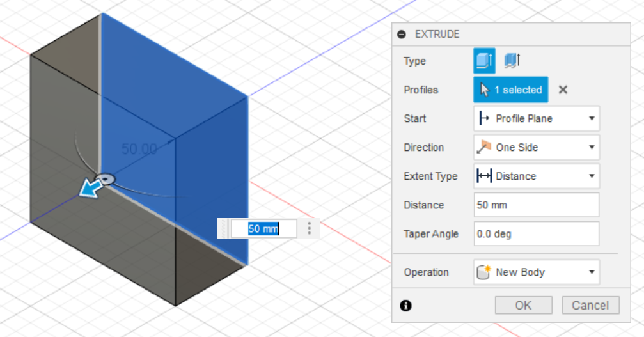644x337 pixels.
Task: Click the Direction label
Action: point(423,147)
